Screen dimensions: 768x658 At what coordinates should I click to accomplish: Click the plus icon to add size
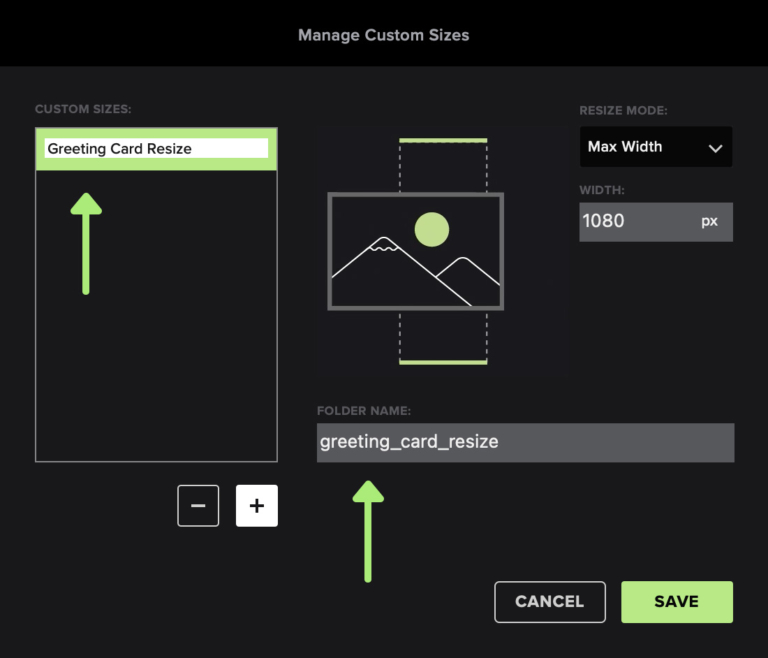(x=257, y=506)
